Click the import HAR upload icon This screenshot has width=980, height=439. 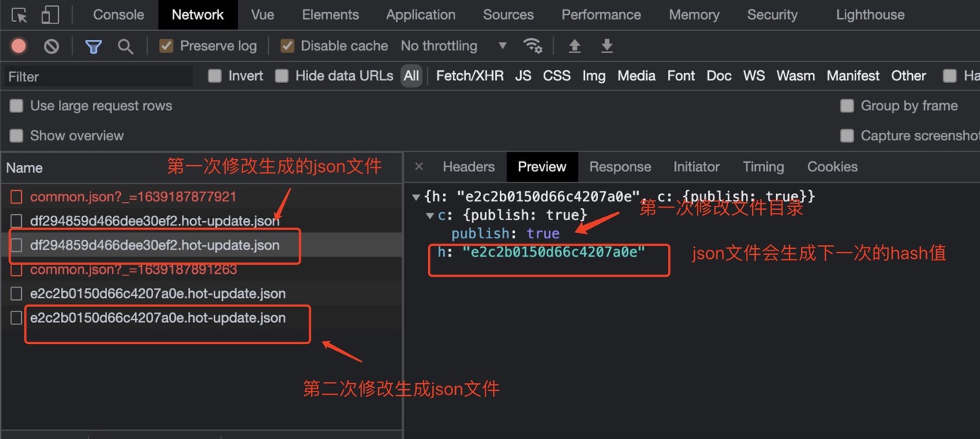[x=575, y=46]
